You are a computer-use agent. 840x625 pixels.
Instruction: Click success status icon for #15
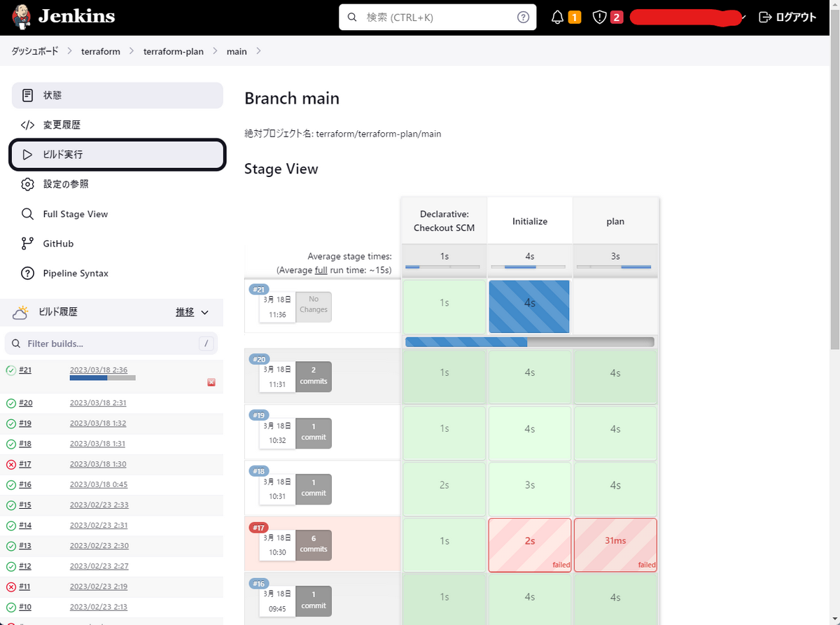10,505
